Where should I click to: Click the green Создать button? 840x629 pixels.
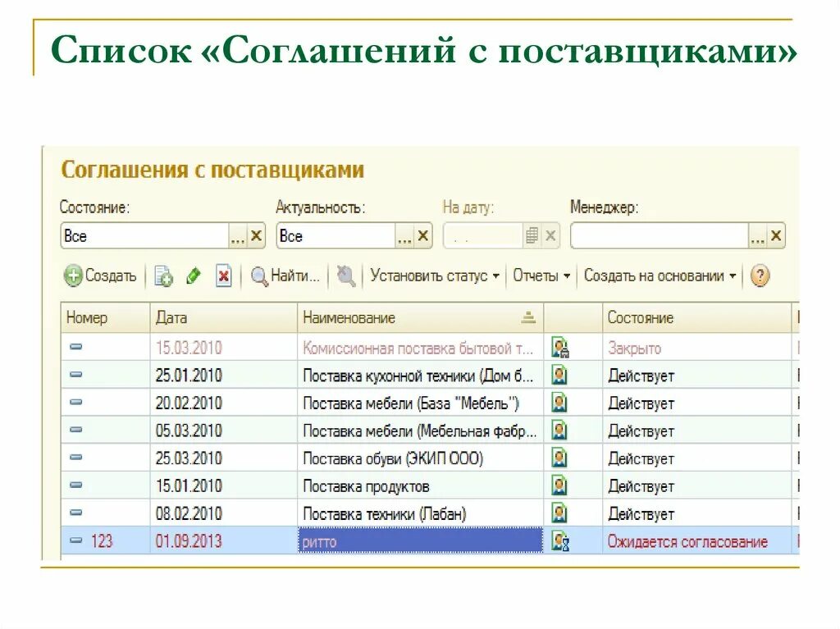coord(100,276)
